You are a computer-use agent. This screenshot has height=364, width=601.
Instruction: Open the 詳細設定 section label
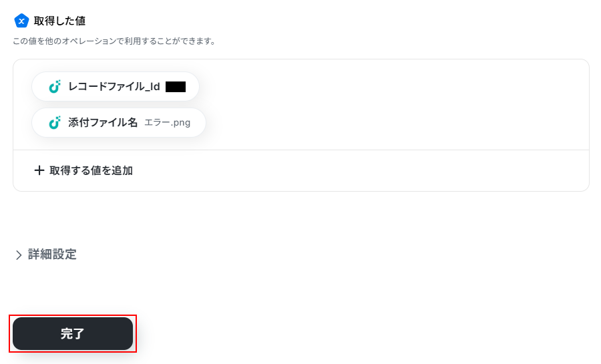point(52,254)
